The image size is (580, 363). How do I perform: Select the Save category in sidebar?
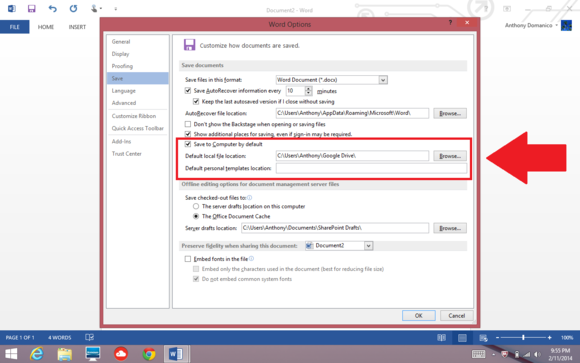pos(137,78)
